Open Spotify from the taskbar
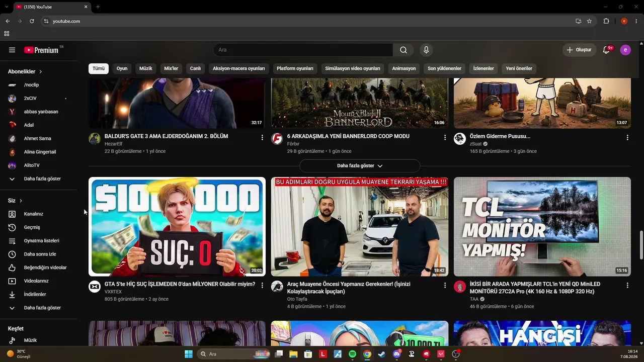The image size is (644, 362). (352, 354)
